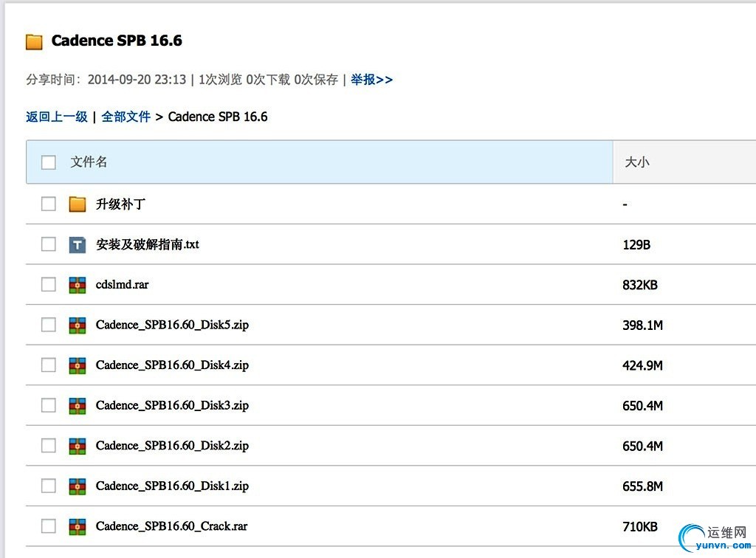Click the archive icon for Cadence_SPB16.60_Disk1.zip
The width and height of the screenshot is (756, 558).
pos(78,486)
